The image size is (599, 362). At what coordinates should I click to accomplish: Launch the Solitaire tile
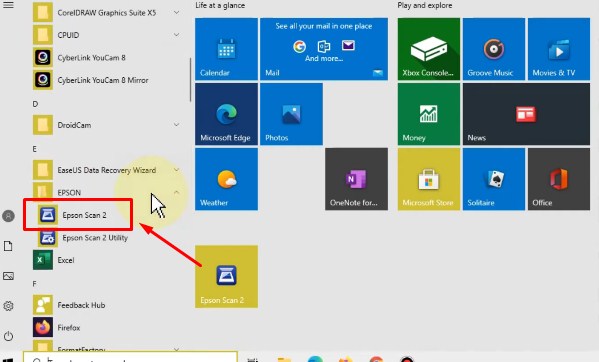click(494, 179)
